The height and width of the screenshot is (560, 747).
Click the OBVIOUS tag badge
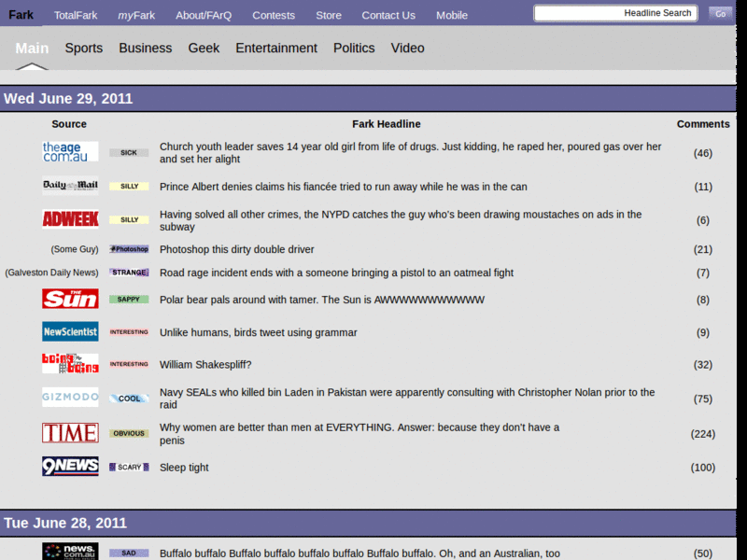point(129,433)
